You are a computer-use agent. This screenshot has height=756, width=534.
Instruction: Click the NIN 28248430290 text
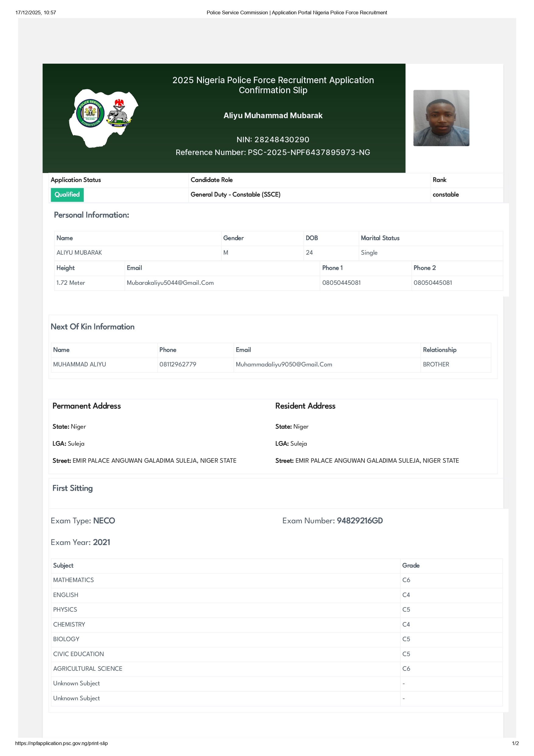(273, 140)
